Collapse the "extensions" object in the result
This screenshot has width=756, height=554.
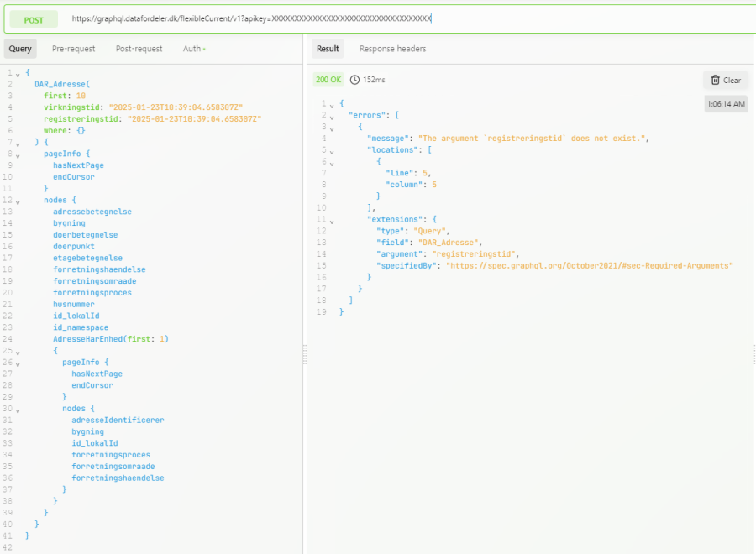[x=331, y=220]
